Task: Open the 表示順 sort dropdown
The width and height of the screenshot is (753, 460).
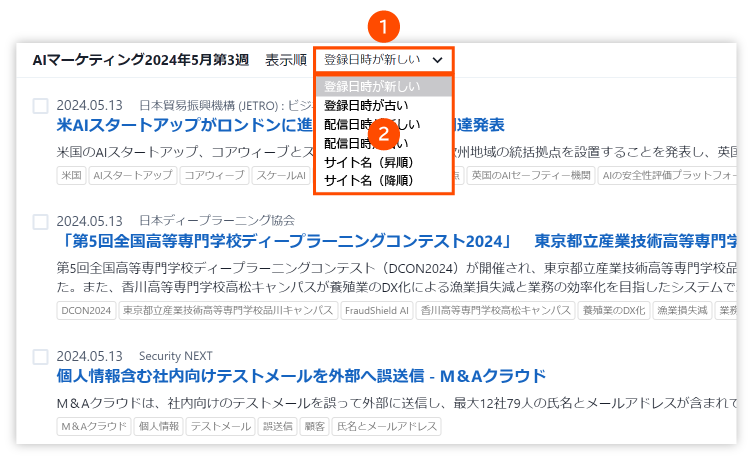Action: (384, 60)
